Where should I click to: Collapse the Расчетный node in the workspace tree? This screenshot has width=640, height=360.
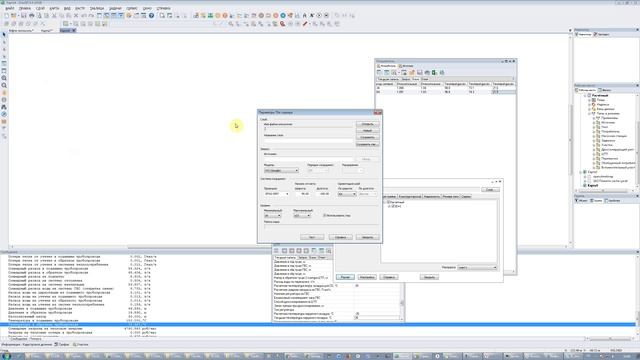point(585,96)
